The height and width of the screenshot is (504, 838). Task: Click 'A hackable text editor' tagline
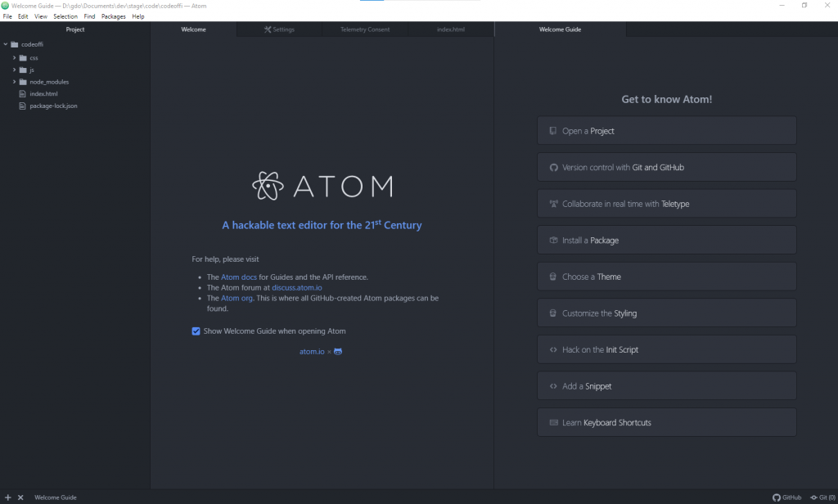coord(322,225)
